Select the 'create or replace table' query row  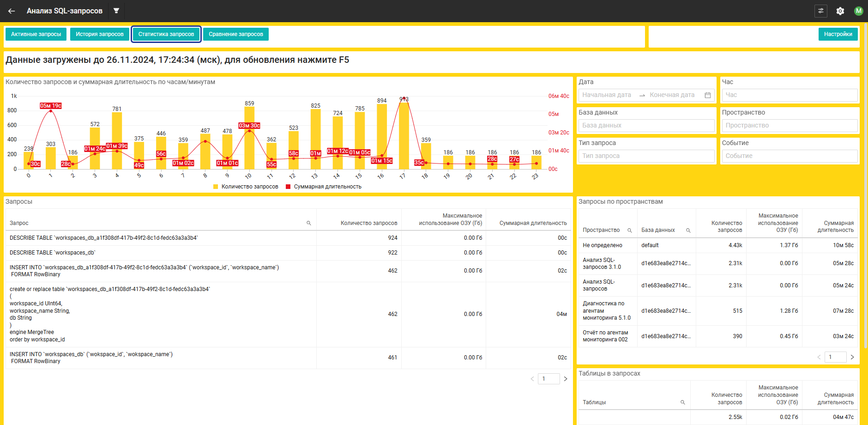tap(288, 315)
